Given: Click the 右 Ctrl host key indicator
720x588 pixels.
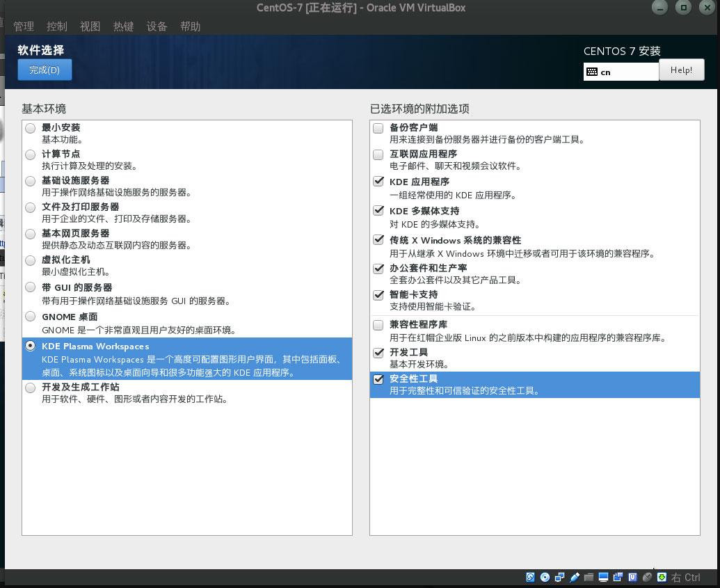Looking at the screenshot, I should point(685,578).
